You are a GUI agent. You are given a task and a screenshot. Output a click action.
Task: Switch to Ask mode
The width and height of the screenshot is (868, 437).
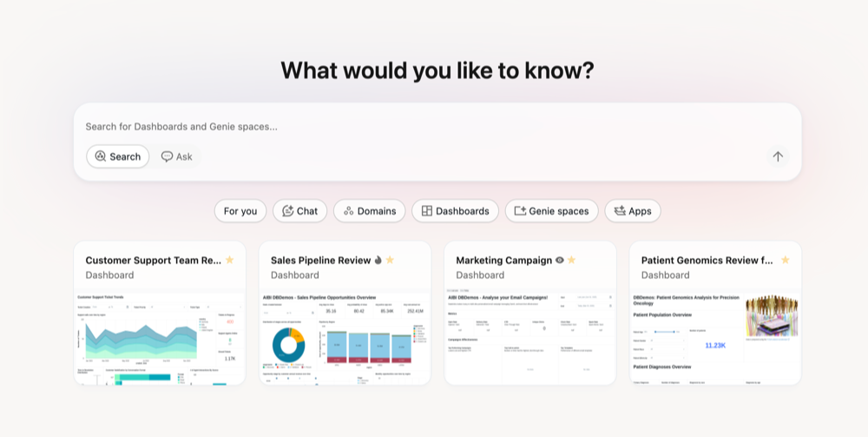177,156
